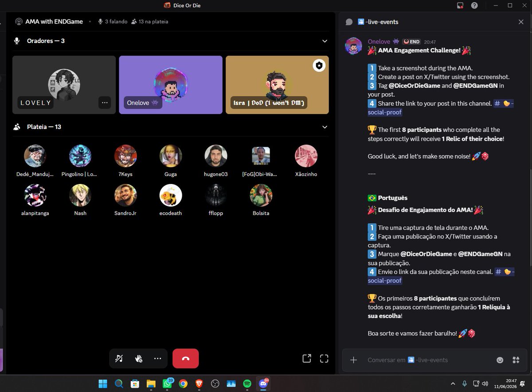Open Guga audience member avatar

coord(171,156)
